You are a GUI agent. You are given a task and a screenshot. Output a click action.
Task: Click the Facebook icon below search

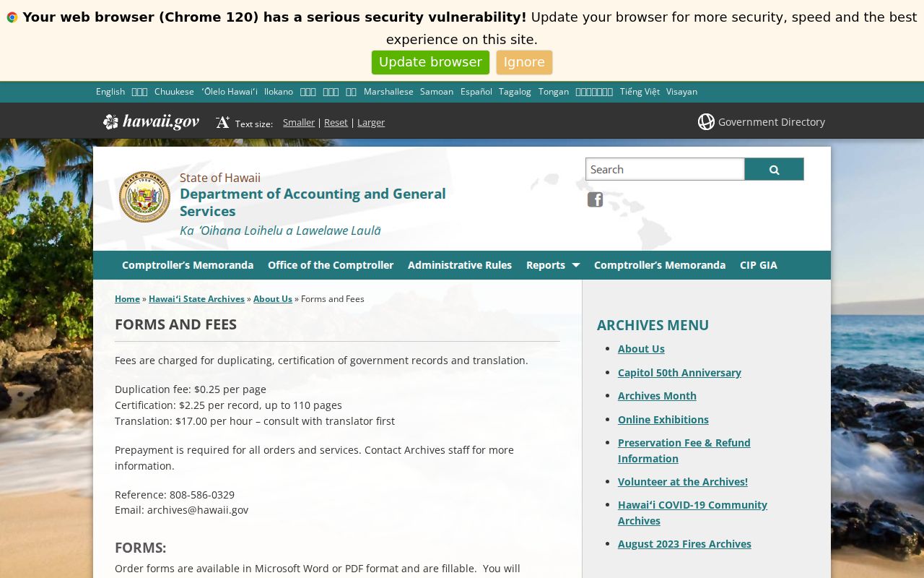[x=595, y=199]
